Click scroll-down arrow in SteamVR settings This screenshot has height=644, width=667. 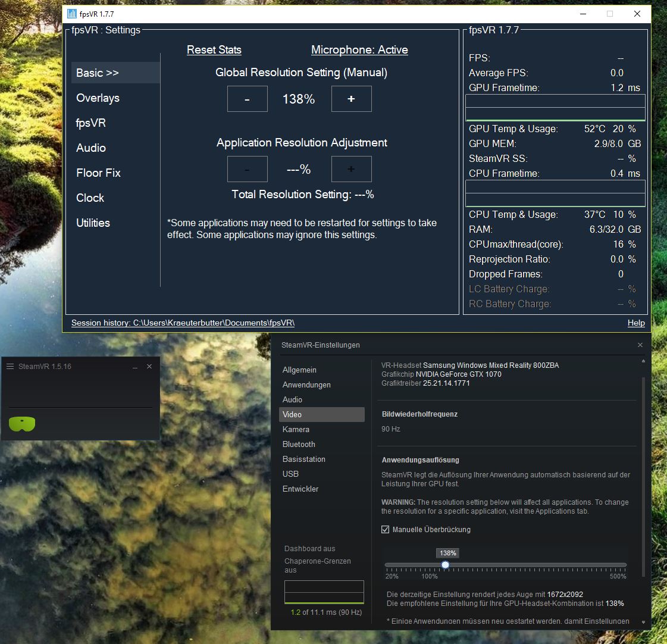[x=643, y=623]
